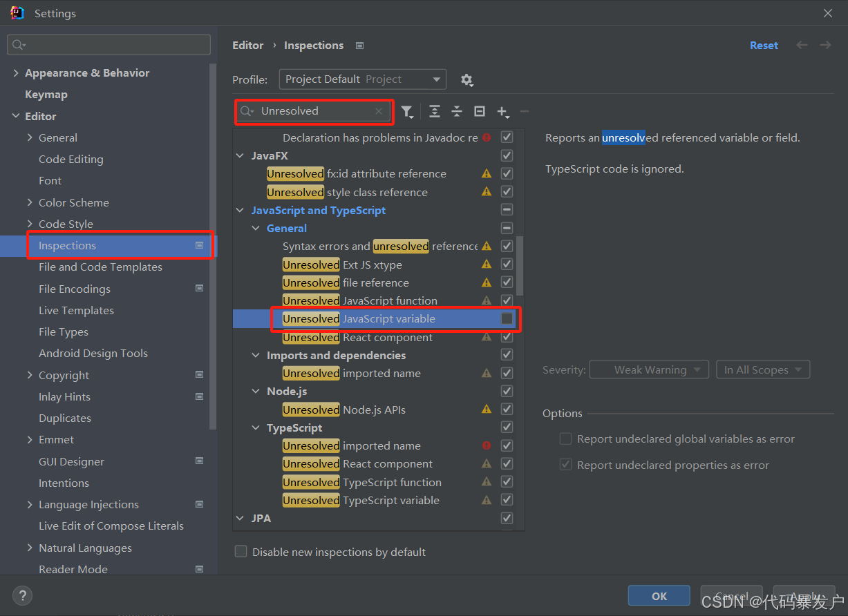Open File and Code Templates settings
The width and height of the screenshot is (848, 616).
click(100, 267)
